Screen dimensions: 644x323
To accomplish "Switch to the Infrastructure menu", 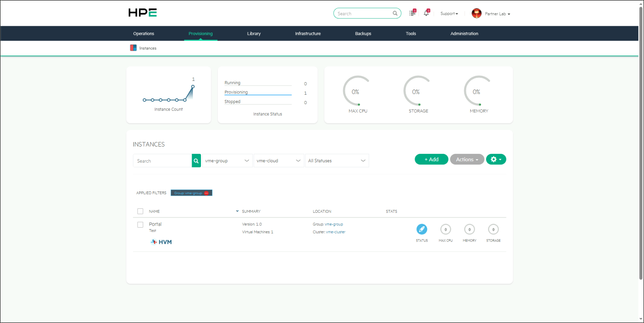I will [x=308, y=33].
